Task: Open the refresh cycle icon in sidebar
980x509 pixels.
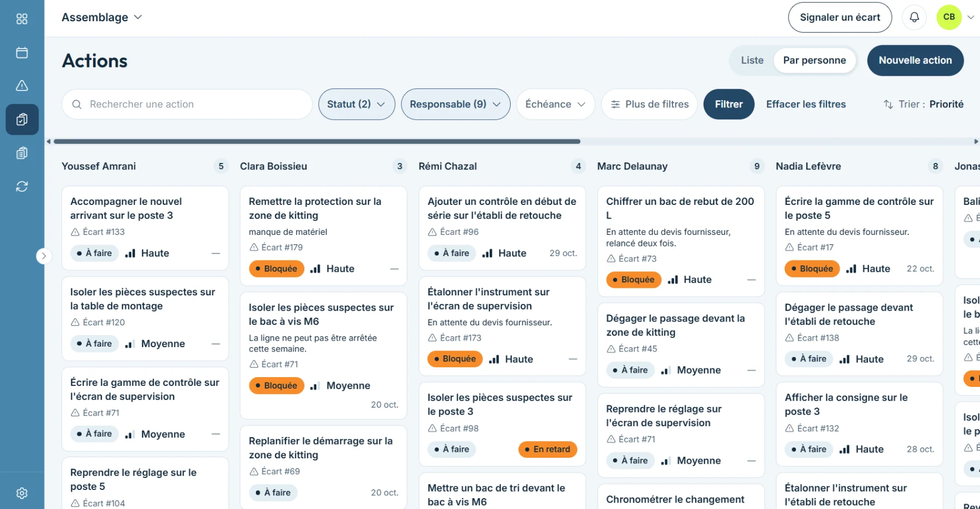Action: click(22, 186)
